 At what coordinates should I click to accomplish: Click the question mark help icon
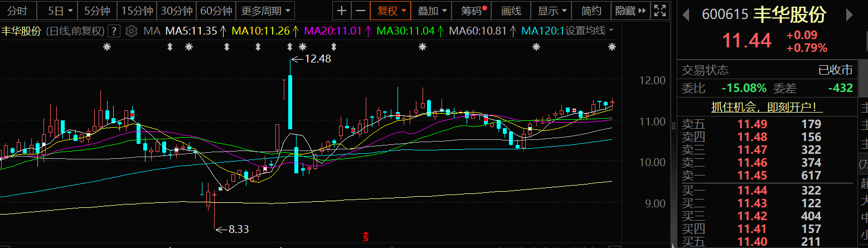[114, 31]
